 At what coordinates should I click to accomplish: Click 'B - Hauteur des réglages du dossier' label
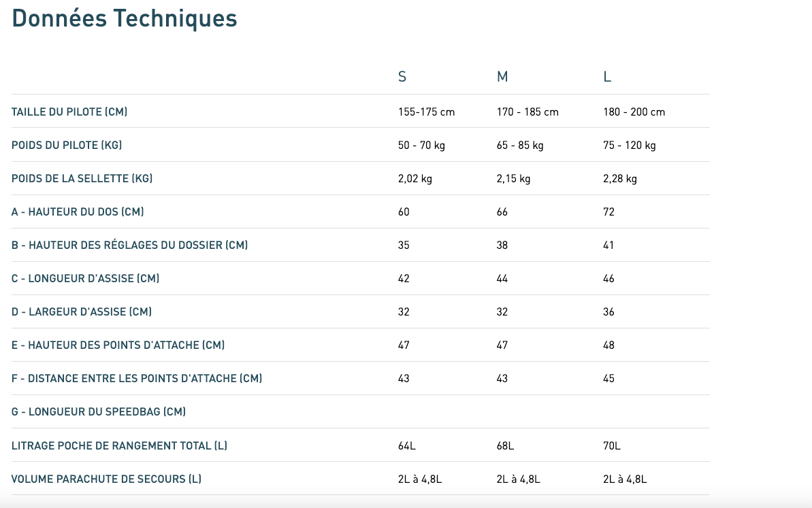[x=129, y=245]
